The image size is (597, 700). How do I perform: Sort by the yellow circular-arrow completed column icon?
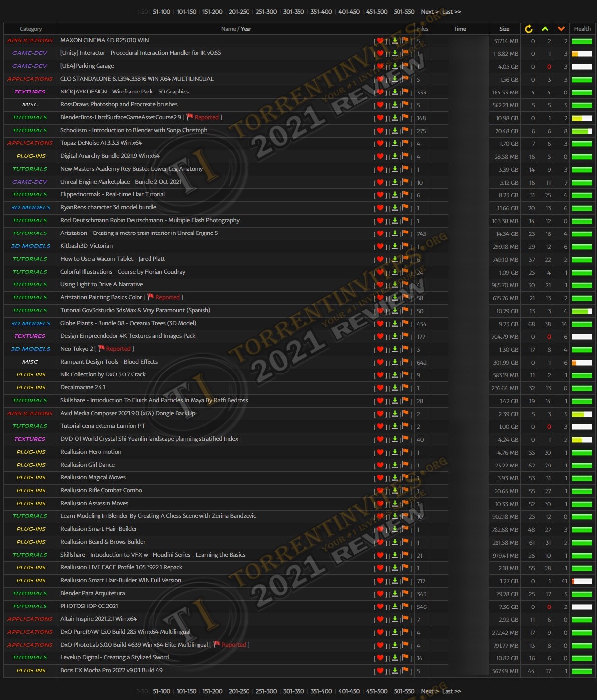(528, 29)
